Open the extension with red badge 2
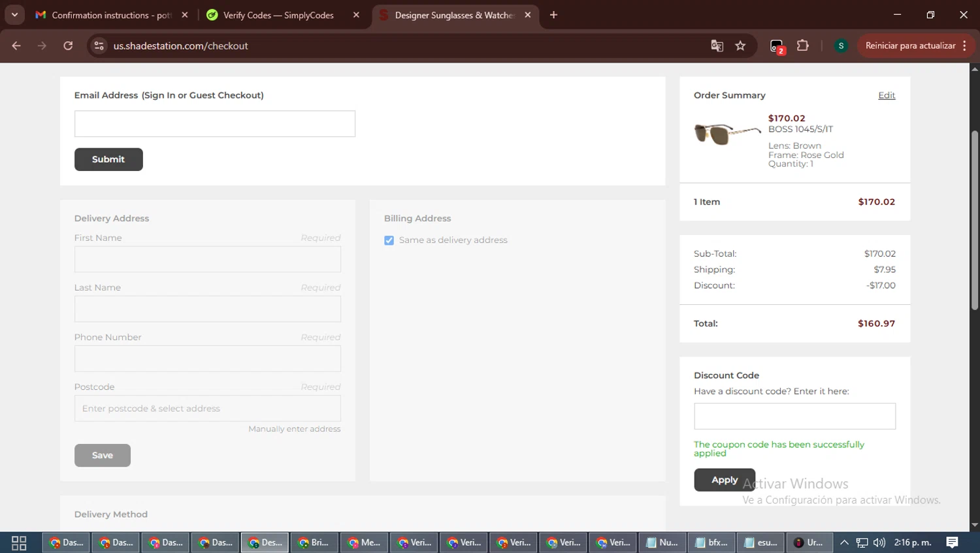 tap(776, 46)
